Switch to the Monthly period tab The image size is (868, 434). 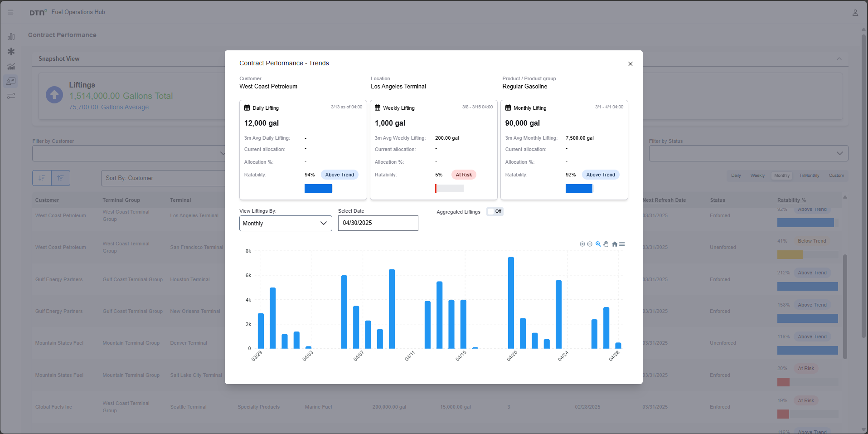781,176
